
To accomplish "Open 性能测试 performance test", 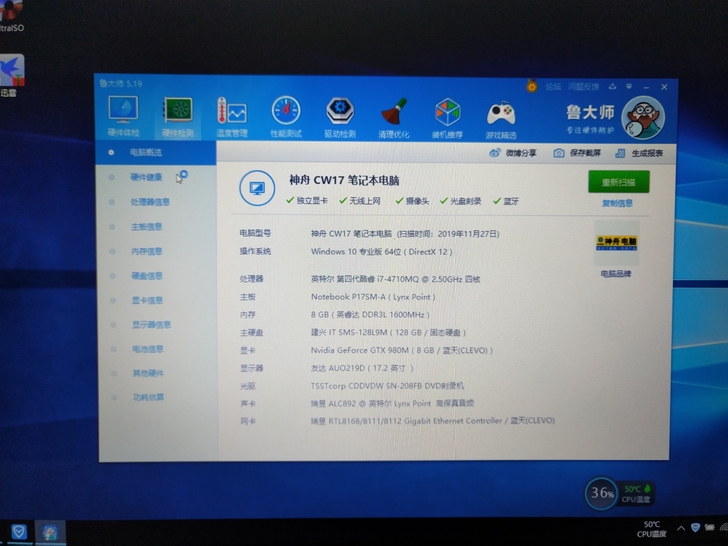I will point(286,117).
